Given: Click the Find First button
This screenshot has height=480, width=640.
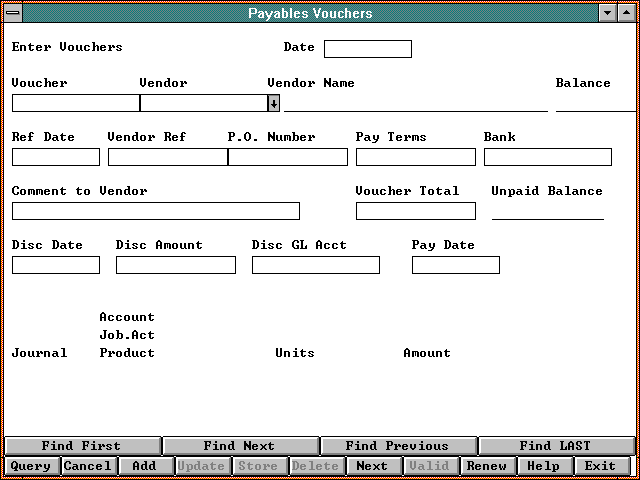Looking at the screenshot, I should 81,446.
